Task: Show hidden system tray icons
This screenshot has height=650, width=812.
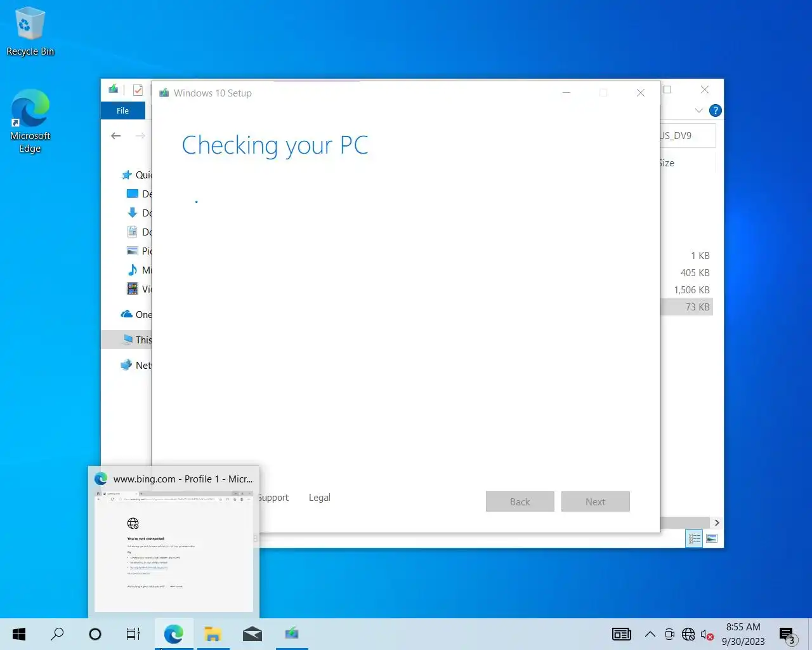Action: [650, 634]
